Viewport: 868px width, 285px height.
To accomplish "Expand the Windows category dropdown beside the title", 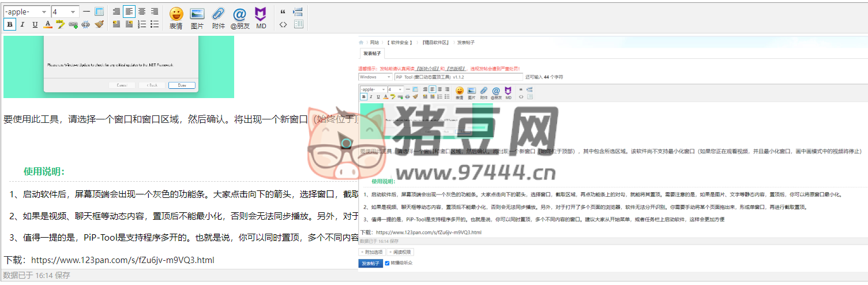I will pos(375,77).
